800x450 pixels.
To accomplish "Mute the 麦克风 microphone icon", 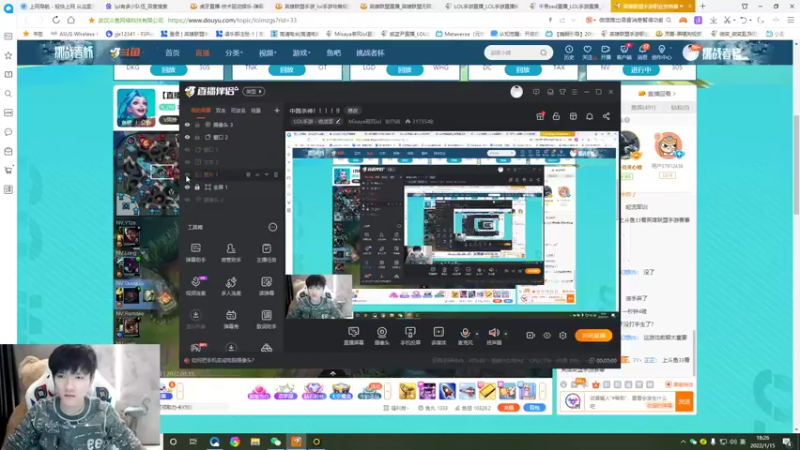I will (x=465, y=333).
